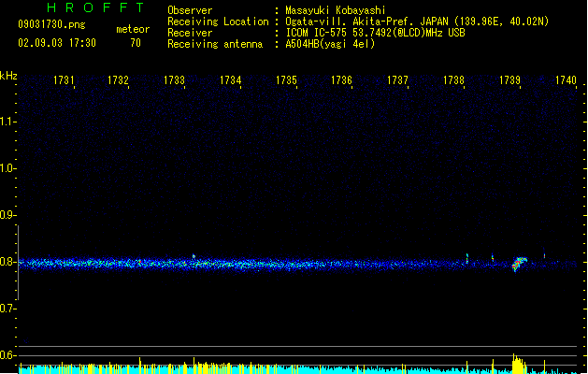This screenshot has width=588, height=374.
Task: Click the meteor count label
Action: (133, 29)
